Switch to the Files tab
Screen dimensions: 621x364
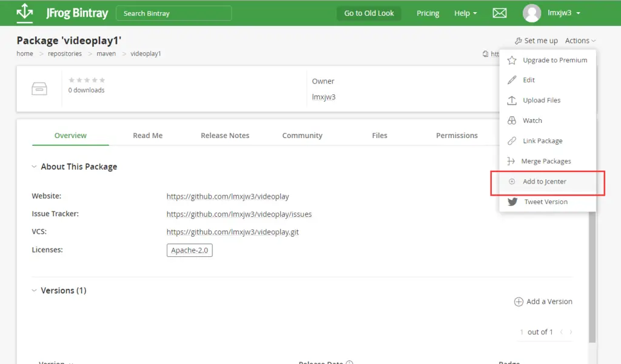(x=380, y=136)
